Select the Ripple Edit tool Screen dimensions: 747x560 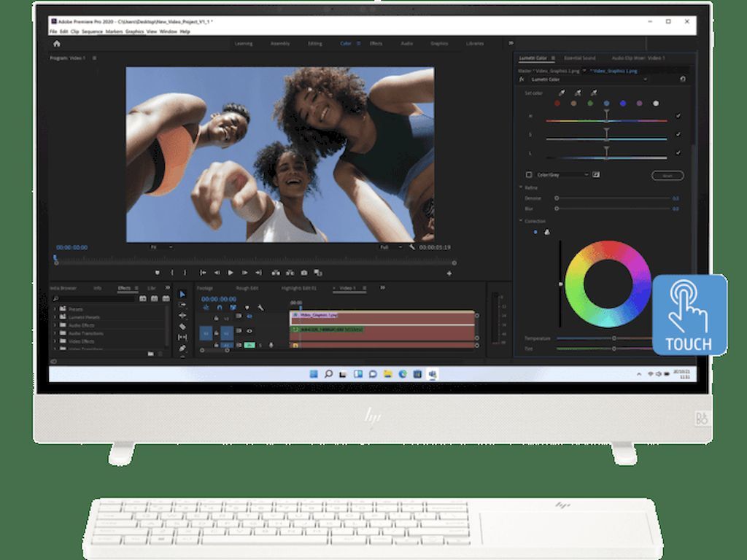(182, 315)
